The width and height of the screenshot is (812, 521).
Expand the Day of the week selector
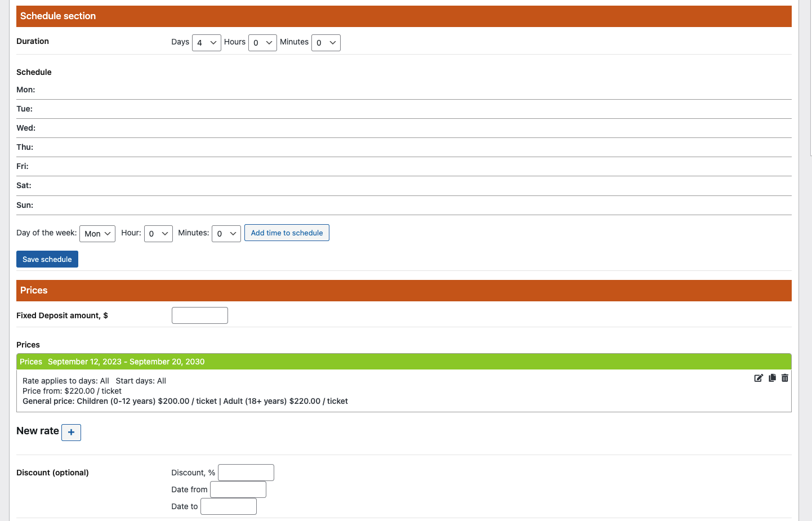(97, 234)
